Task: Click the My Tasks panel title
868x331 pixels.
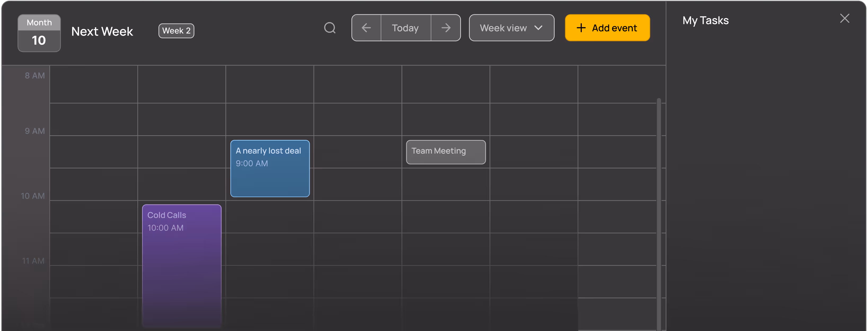Action: tap(705, 21)
